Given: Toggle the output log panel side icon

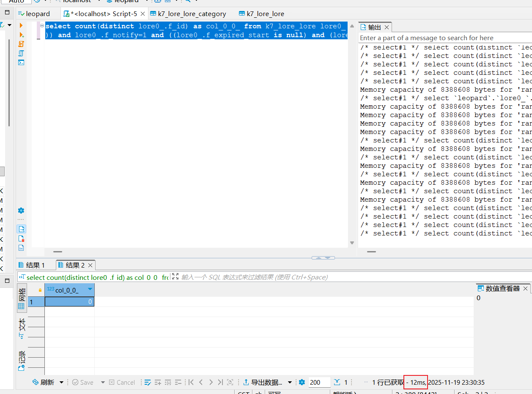Looking at the screenshot, I should (22, 229).
